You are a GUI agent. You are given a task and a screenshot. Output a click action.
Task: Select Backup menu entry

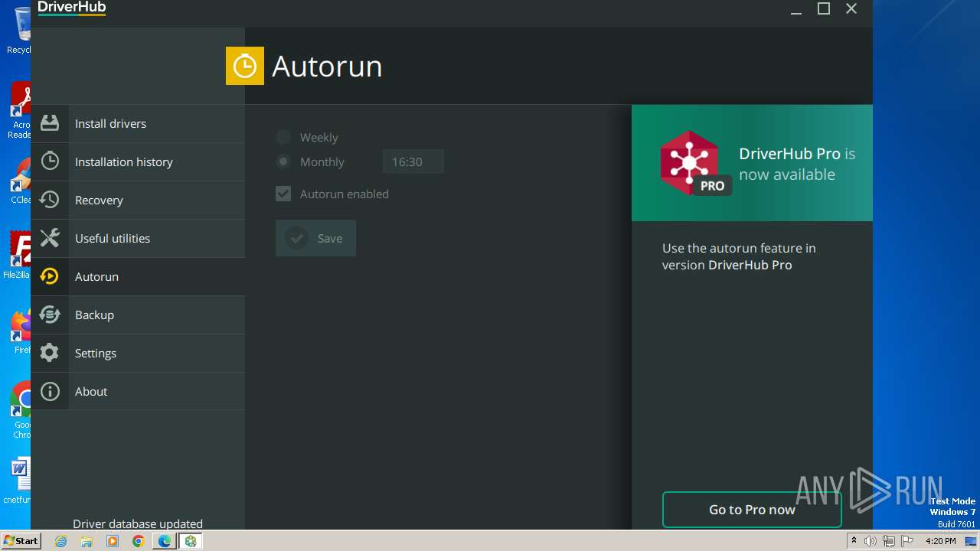click(x=138, y=315)
